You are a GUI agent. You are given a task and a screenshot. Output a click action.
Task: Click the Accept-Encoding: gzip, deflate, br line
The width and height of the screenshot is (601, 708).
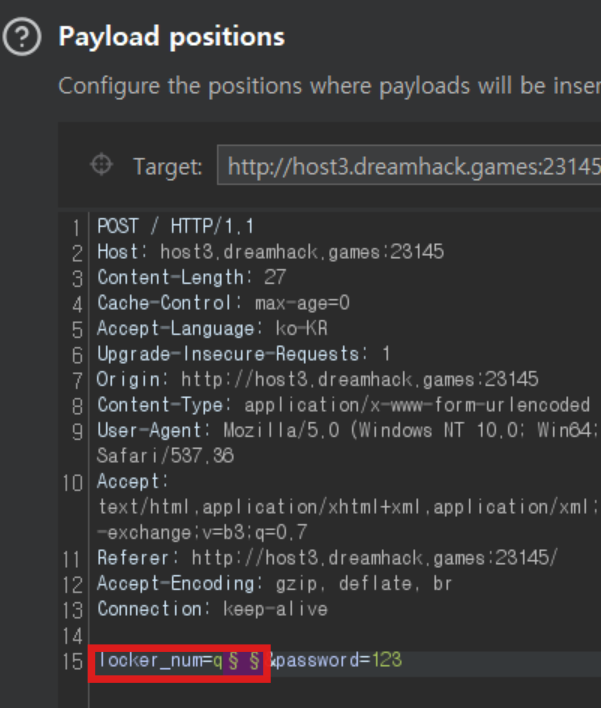[275, 583]
